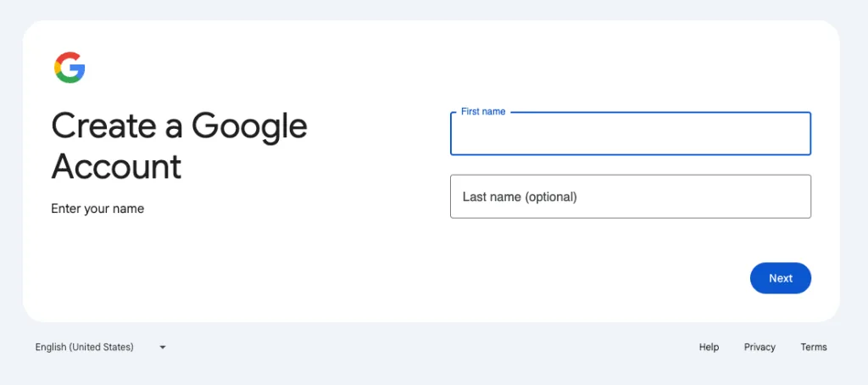Click the blue bar of the Google logo
Viewport: 868px width, 385px height.
(79, 69)
